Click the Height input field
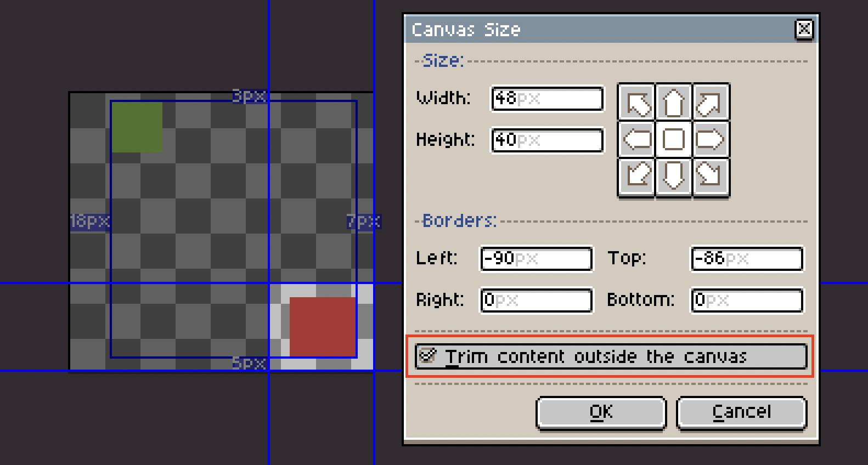Viewport: 868px width, 465px height. point(547,140)
